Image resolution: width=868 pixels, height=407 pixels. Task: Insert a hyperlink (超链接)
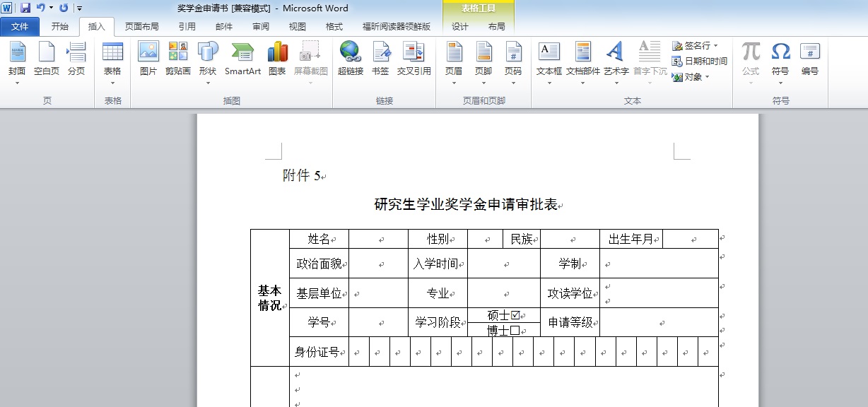tap(351, 59)
